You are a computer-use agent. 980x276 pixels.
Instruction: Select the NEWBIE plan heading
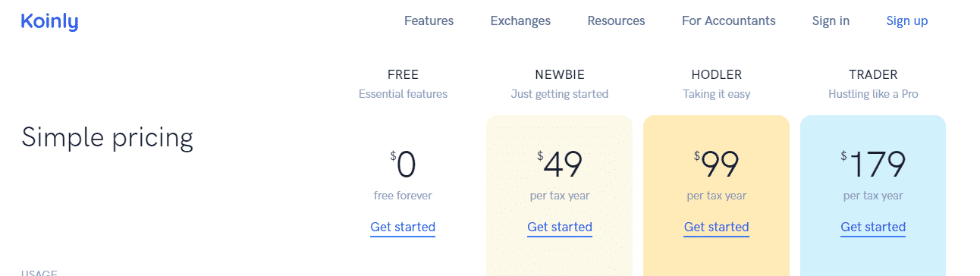point(560,74)
